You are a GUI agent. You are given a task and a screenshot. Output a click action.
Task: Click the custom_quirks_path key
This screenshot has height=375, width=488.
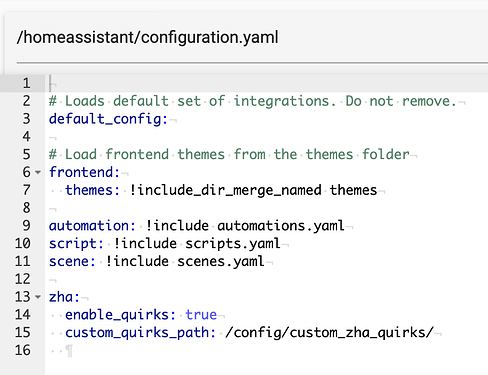pyautogui.click(x=140, y=333)
